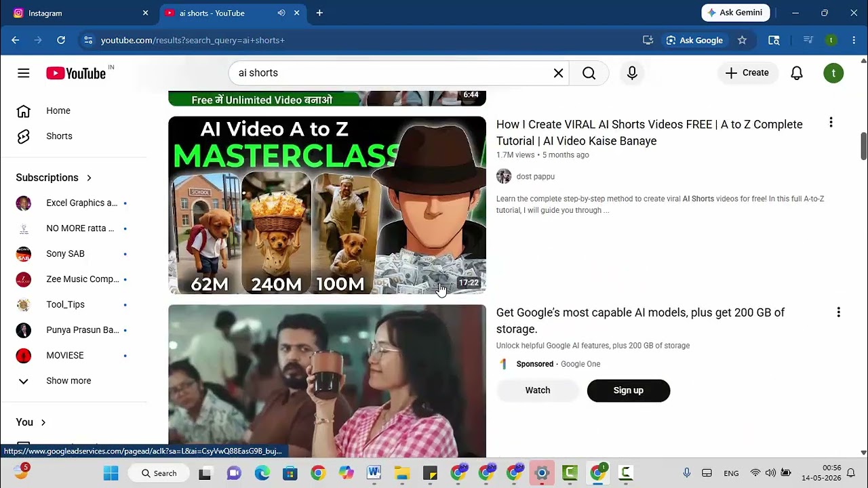The height and width of the screenshot is (488, 868).
Task: Open more options for AI Shorts video
Action: click(x=831, y=123)
